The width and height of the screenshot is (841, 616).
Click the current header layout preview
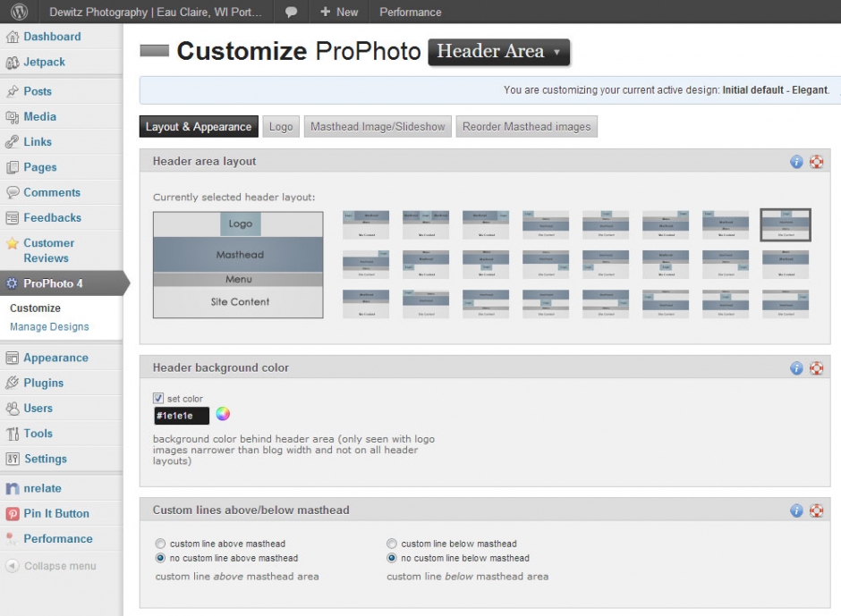click(238, 265)
